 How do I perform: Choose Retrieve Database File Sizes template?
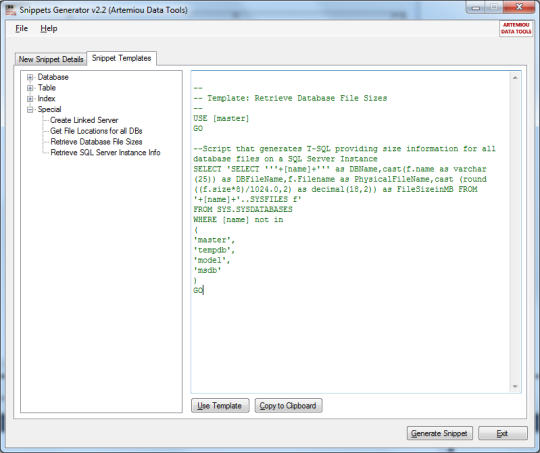pos(96,142)
